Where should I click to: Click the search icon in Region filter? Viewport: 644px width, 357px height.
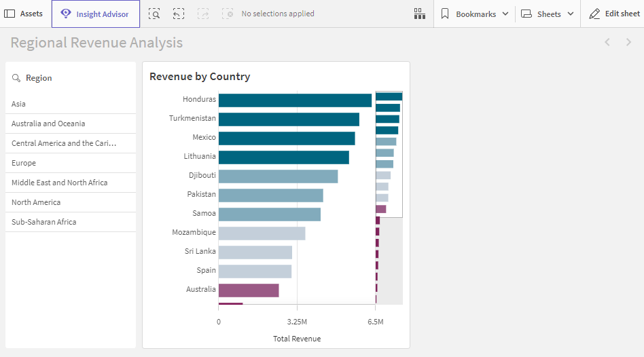point(16,78)
